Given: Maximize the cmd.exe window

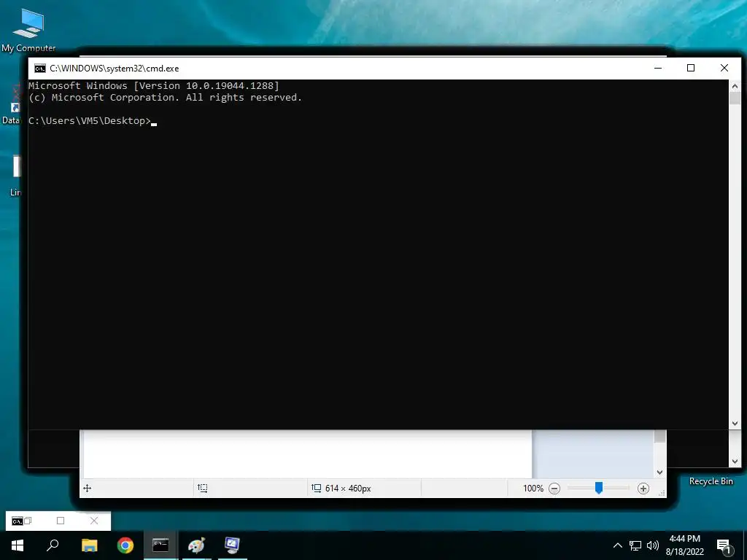Looking at the screenshot, I should tap(691, 68).
